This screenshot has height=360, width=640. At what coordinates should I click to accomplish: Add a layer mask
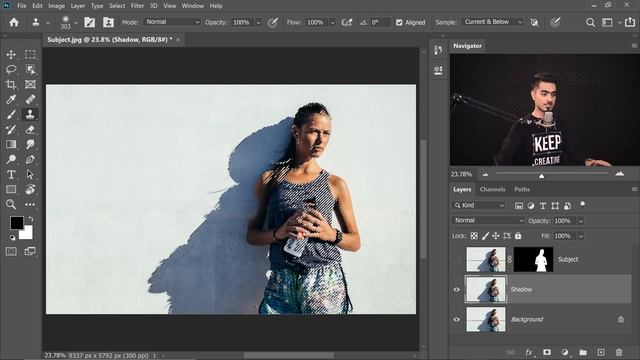(547, 352)
